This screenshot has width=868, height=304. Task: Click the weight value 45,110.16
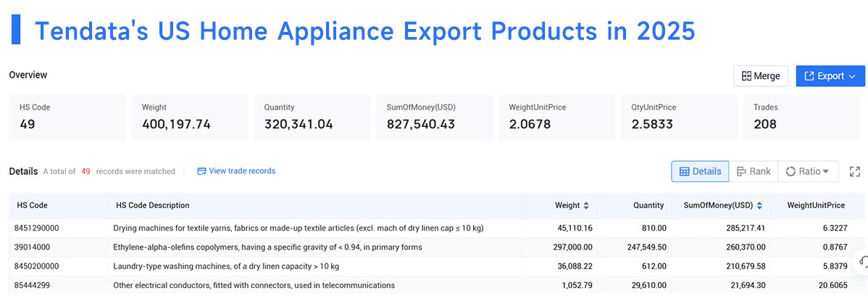pos(574,228)
